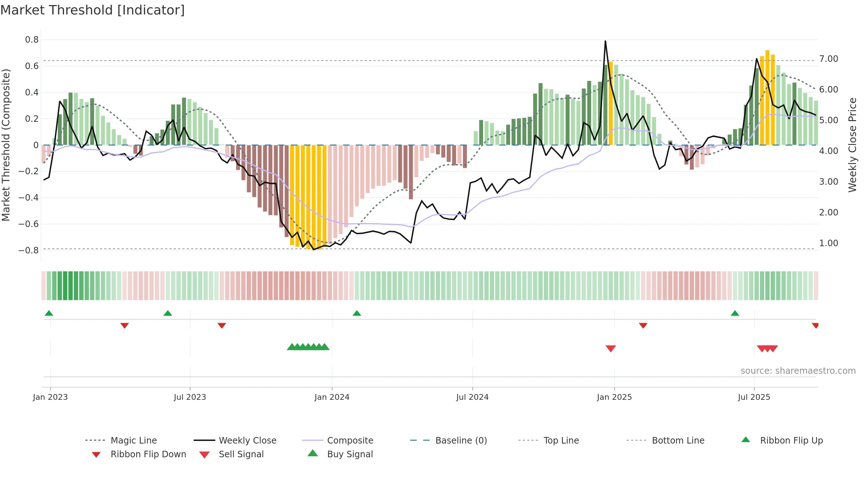Click the Buy Signal cluster before Jan 2024
The width and height of the screenshot is (868, 488).
[x=308, y=347]
